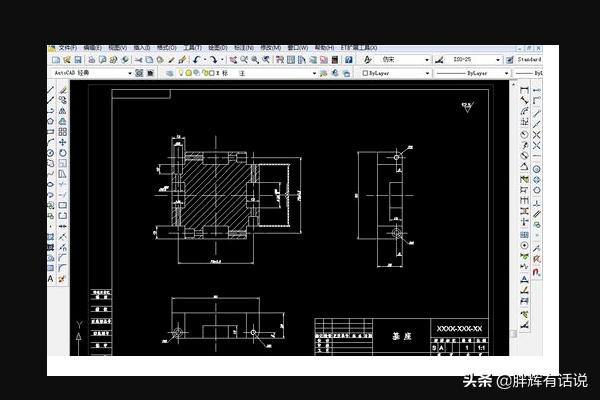Open the ISO-25 dimension style dropdown
This screenshot has height=400, width=600.
click(x=505, y=60)
